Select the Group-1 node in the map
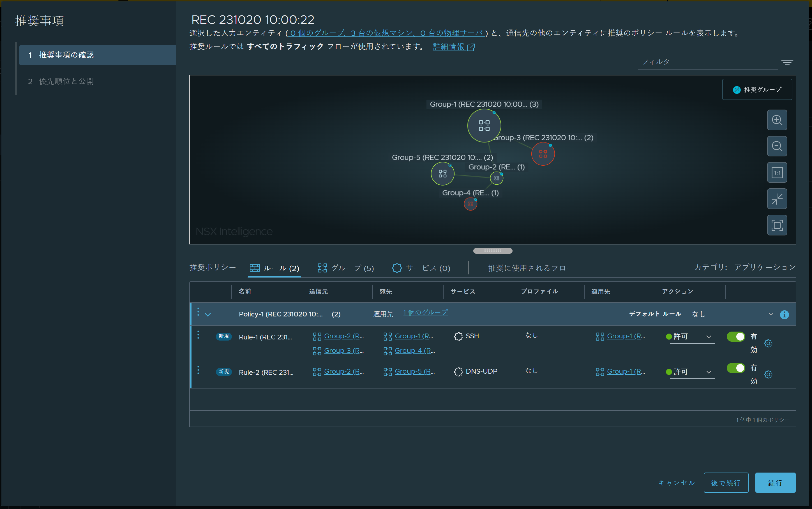The width and height of the screenshot is (812, 509). pos(484,126)
